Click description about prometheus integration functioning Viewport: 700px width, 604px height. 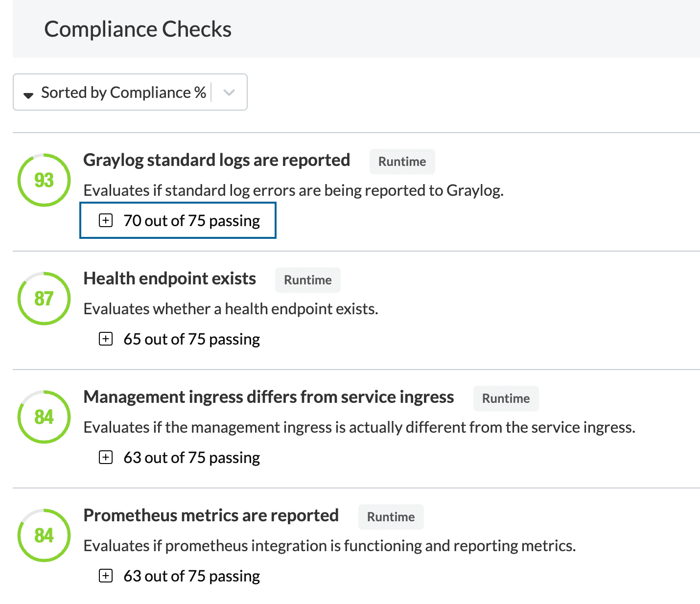[x=329, y=546]
